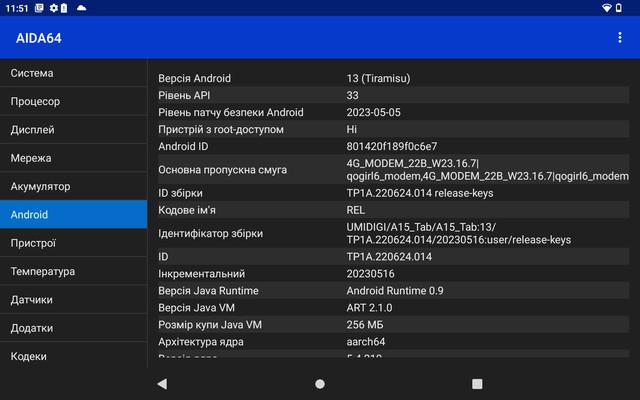Open the Додатки section
640x400 pixels.
(x=73, y=328)
